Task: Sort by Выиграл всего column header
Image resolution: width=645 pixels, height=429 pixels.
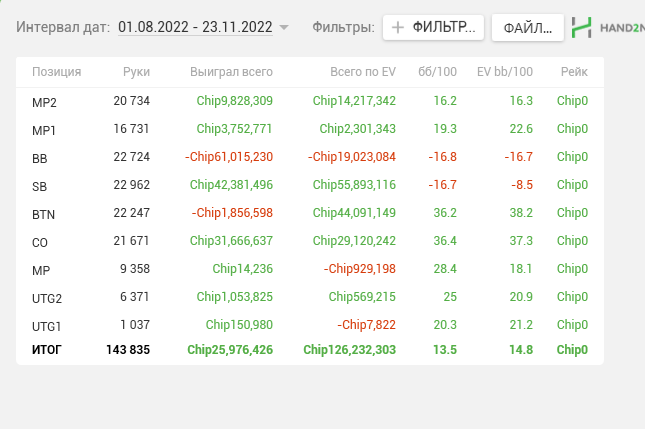Action: coord(231,72)
